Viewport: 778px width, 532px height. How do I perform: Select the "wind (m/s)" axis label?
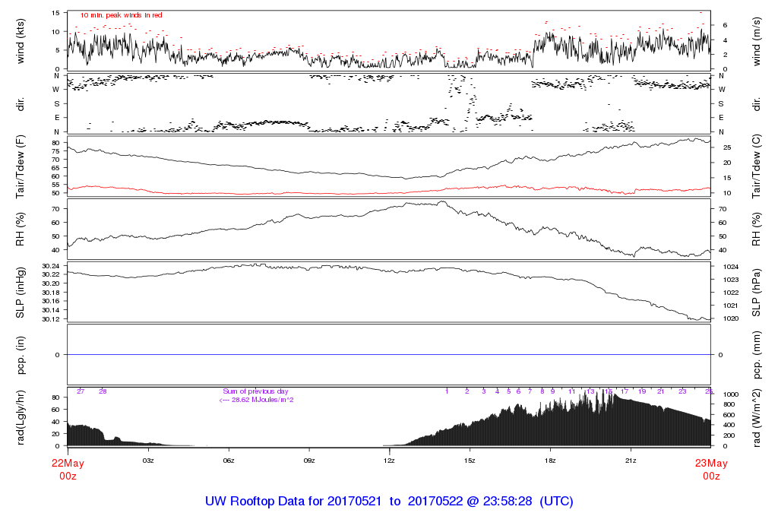pyautogui.click(x=757, y=42)
